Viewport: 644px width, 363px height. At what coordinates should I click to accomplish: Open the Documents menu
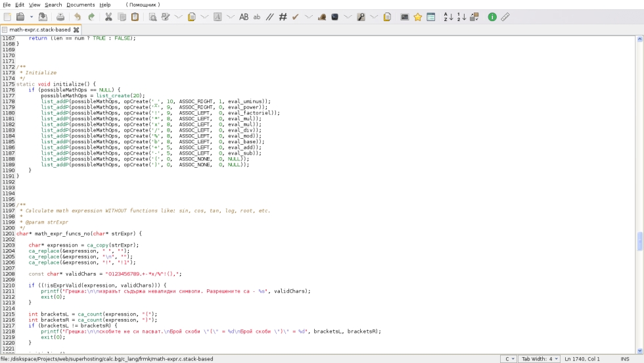pyautogui.click(x=80, y=5)
